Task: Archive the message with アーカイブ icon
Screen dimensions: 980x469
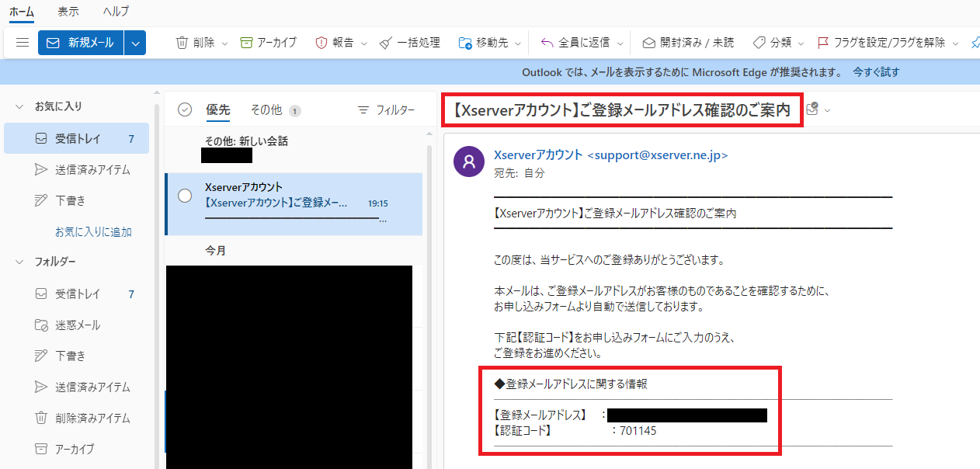Action: tap(247, 43)
